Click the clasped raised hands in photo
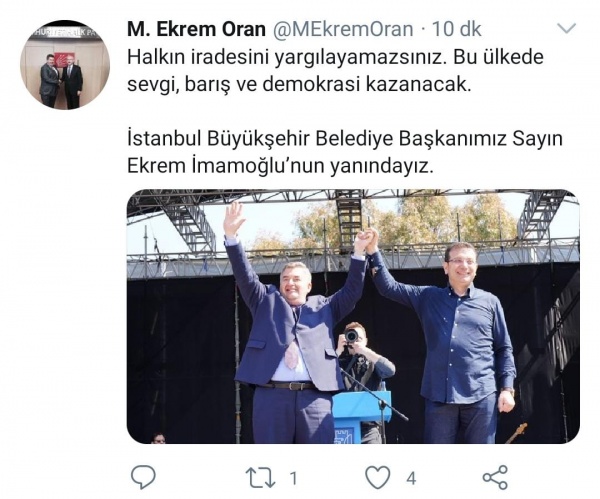The width and height of the screenshot is (600, 499). click(x=366, y=241)
